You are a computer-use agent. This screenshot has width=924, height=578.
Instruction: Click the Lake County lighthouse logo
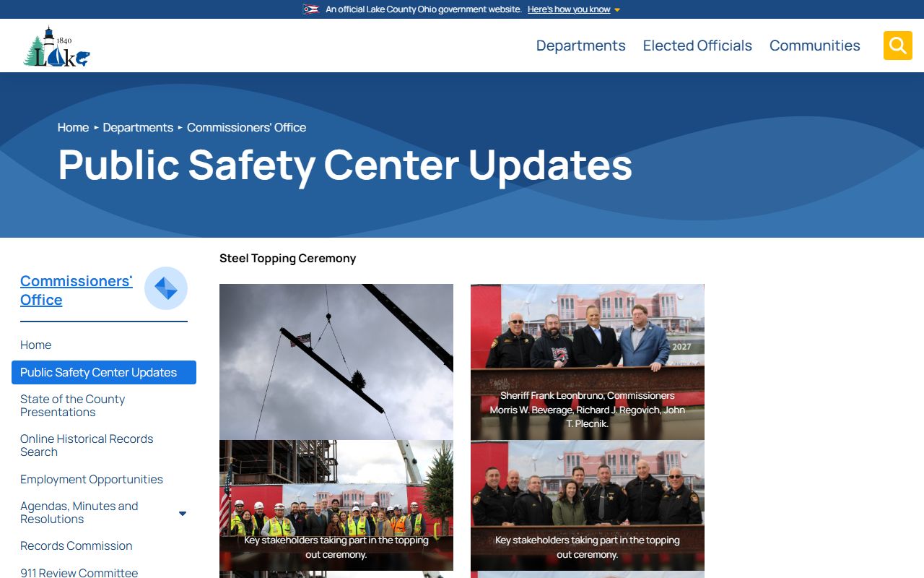click(x=56, y=46)
